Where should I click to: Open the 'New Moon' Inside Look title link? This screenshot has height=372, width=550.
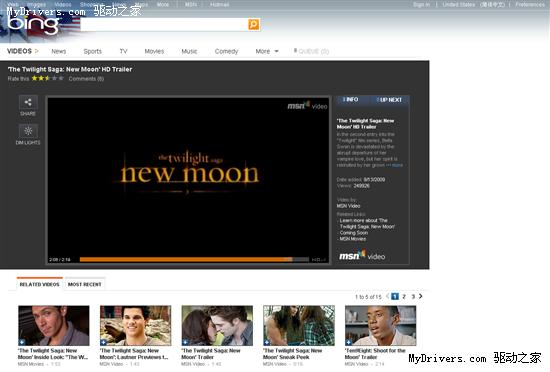point(53,354)
